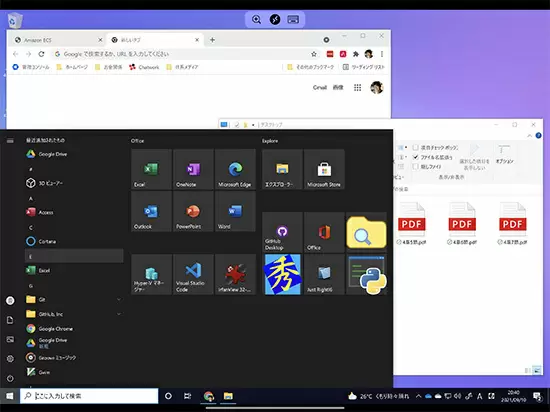Open the Google apps grid

tap(357, 88)
